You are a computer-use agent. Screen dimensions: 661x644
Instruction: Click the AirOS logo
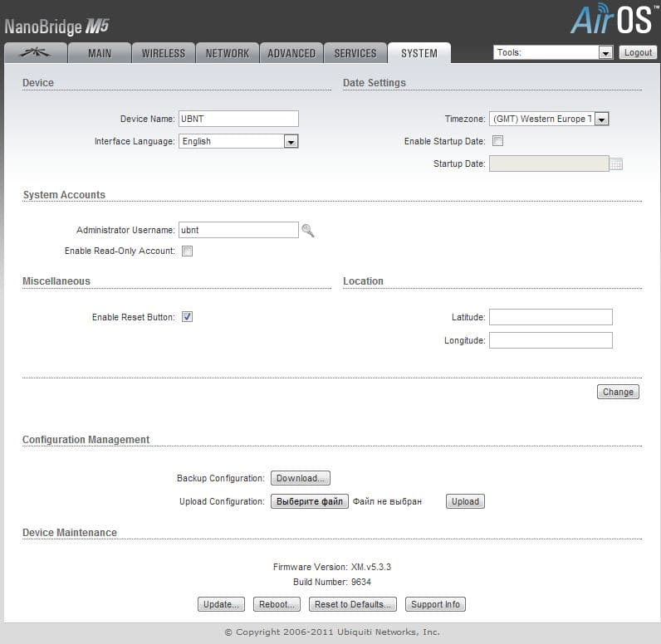[613, 18]
